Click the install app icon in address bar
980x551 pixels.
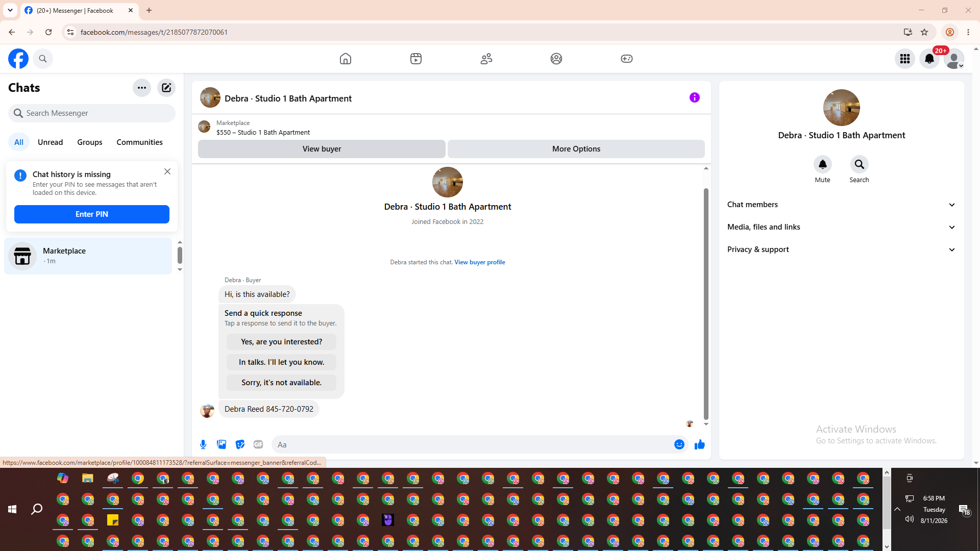pos(908,32)
